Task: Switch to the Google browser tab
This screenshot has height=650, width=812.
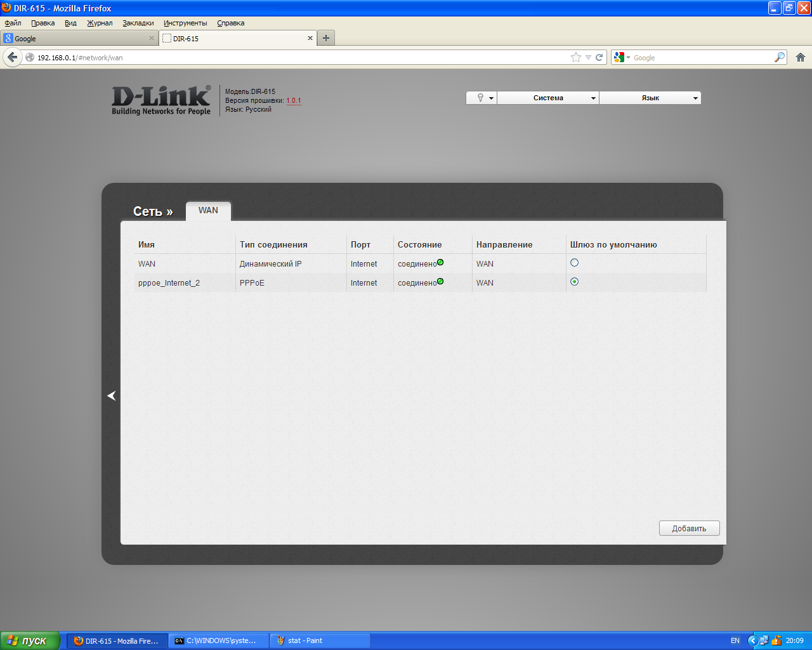Action: (x=79, y=38)
